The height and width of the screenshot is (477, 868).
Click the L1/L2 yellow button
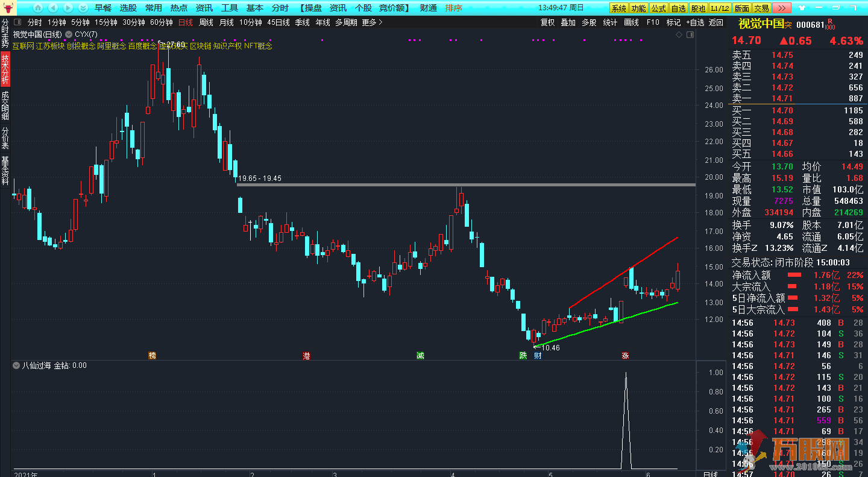coord(719,8)
